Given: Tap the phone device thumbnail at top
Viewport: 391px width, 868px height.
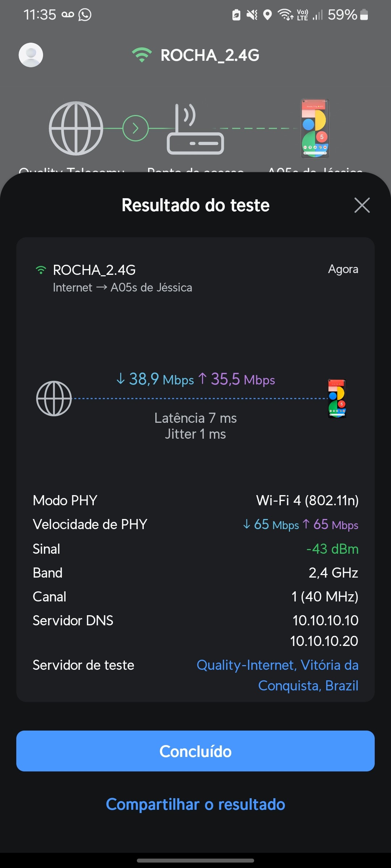Looking at the screenshot, I should (315, 128).
